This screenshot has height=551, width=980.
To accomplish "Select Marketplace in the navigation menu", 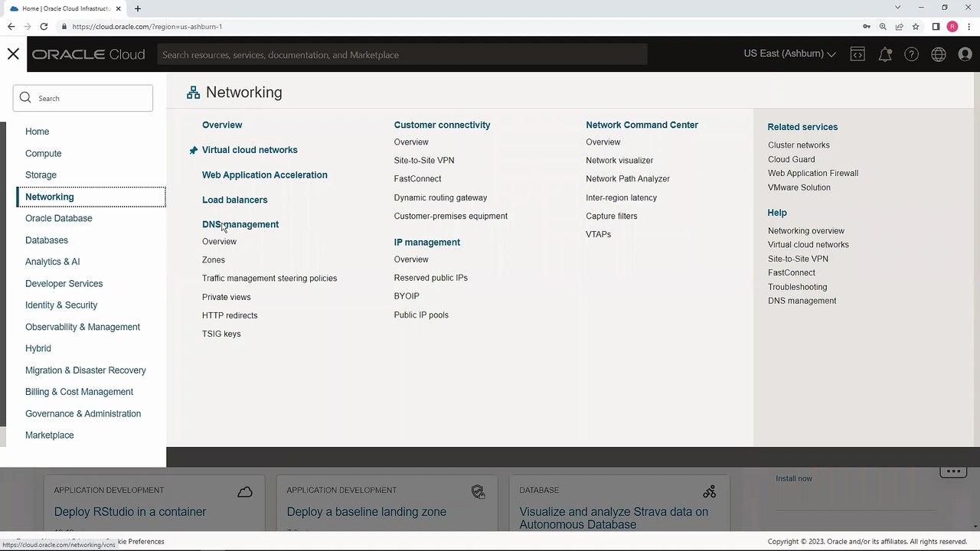I will coord(49,435).
